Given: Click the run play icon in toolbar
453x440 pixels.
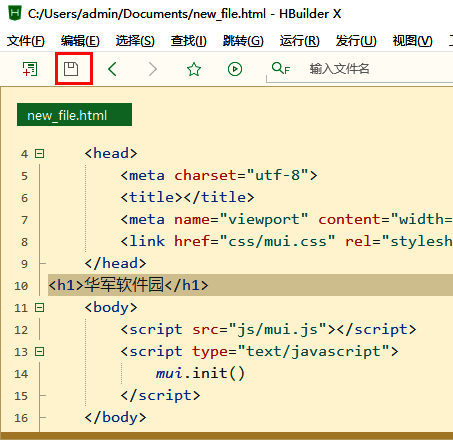Looking at the screenshot, I should 235,69.
